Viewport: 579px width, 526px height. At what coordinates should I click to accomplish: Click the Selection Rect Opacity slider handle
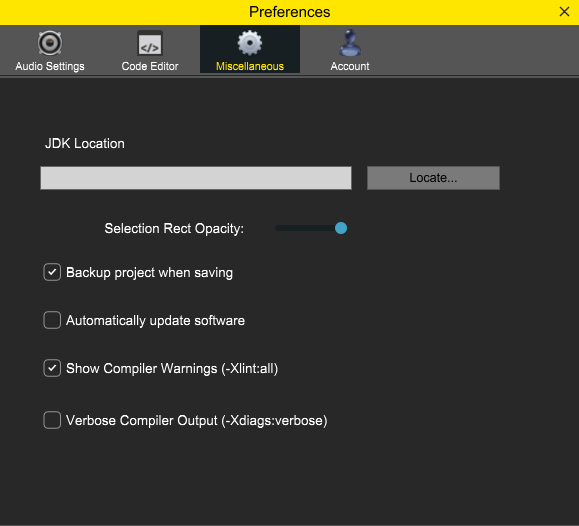coord(341,228)
